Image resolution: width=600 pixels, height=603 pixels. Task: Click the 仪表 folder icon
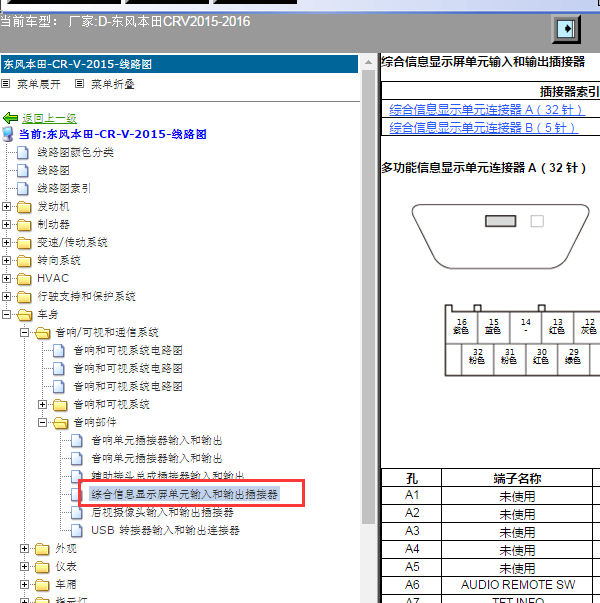tap(42, 566)
